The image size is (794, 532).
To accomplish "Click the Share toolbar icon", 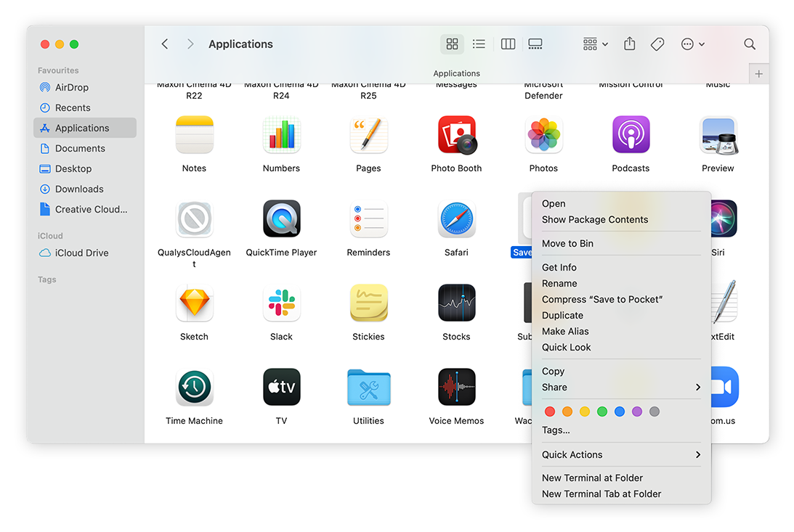I will 629,44.
